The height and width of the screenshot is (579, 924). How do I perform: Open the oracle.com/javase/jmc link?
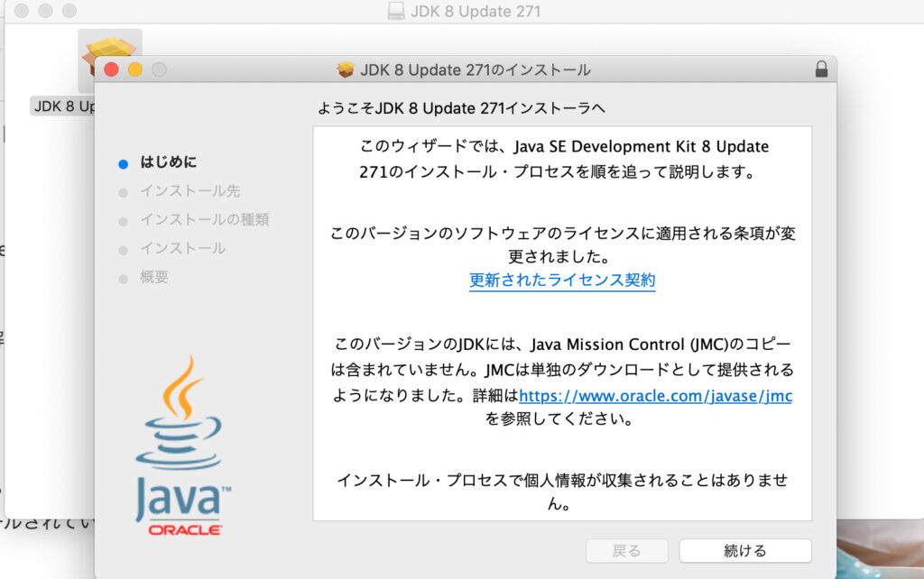tap(655, 395)
